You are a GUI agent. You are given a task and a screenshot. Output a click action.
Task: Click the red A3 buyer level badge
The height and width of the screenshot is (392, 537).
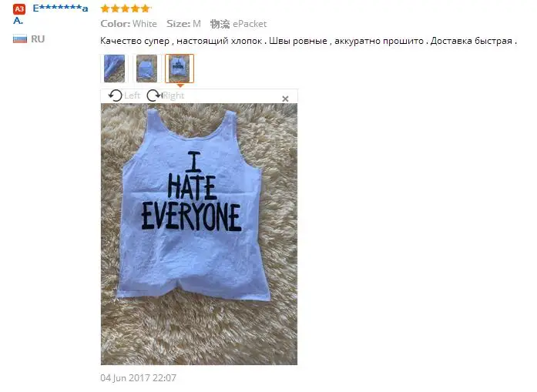[19, 9]
